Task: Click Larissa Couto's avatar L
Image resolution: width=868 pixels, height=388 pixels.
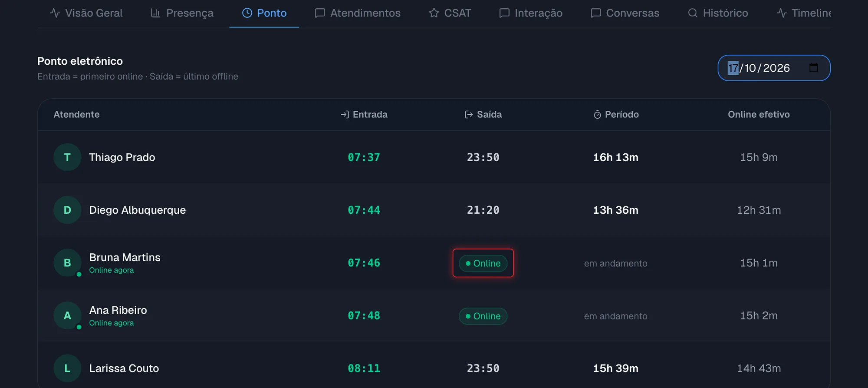Action: (67, 368)
